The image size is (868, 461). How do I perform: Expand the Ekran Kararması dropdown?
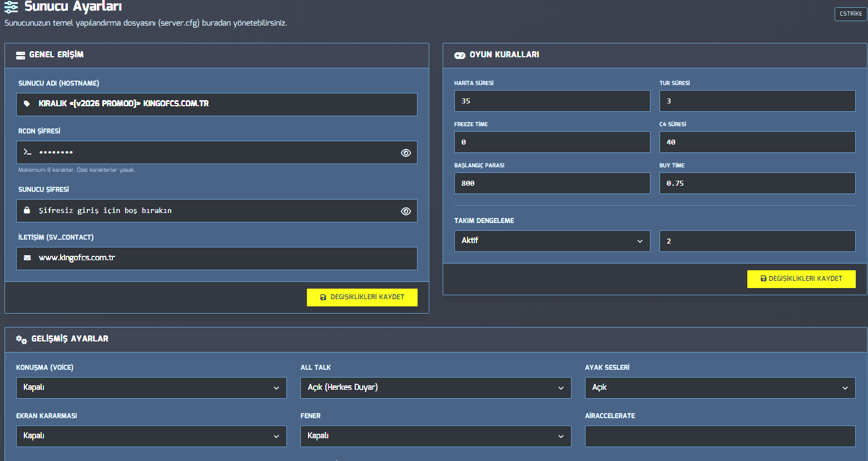[151, 436]
